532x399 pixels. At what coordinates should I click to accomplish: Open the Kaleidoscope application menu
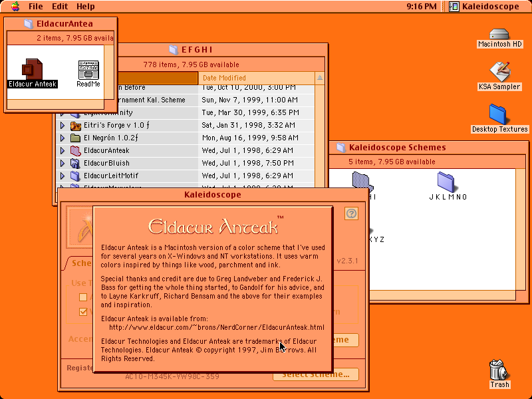coord(484,7)
